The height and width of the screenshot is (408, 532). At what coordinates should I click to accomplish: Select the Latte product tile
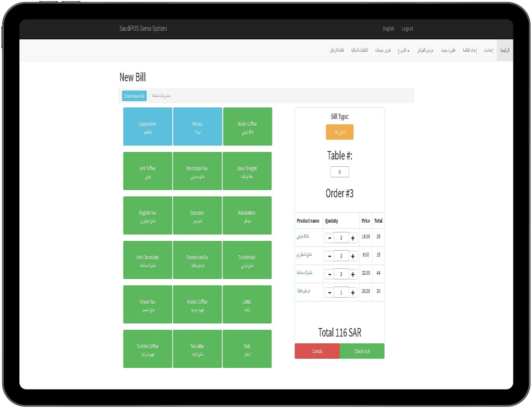247,305
